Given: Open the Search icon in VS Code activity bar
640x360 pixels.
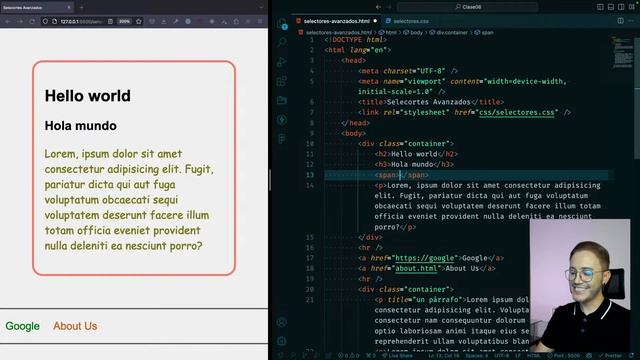Looking at the screenshot, I should tap(282, 42).
